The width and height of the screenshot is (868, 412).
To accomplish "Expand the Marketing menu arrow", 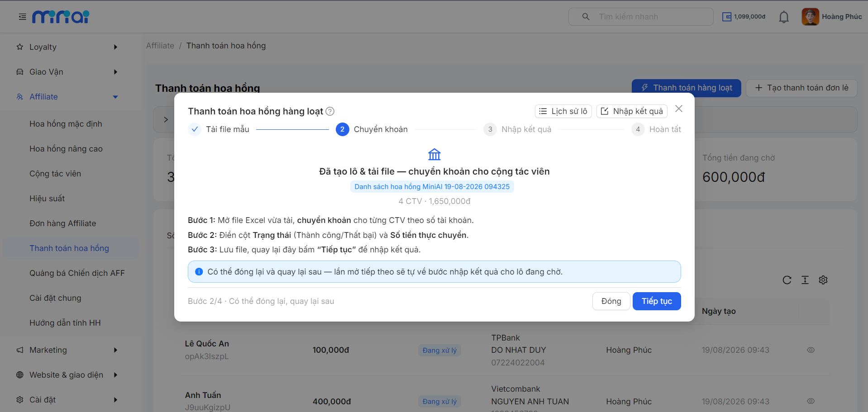I will [115, 350].
